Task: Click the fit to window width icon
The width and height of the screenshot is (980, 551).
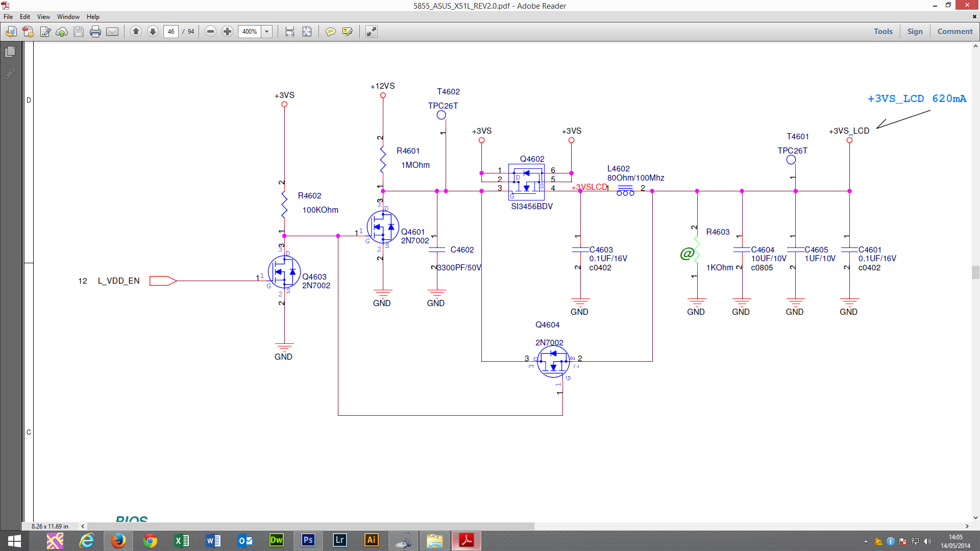Action: 290,32
